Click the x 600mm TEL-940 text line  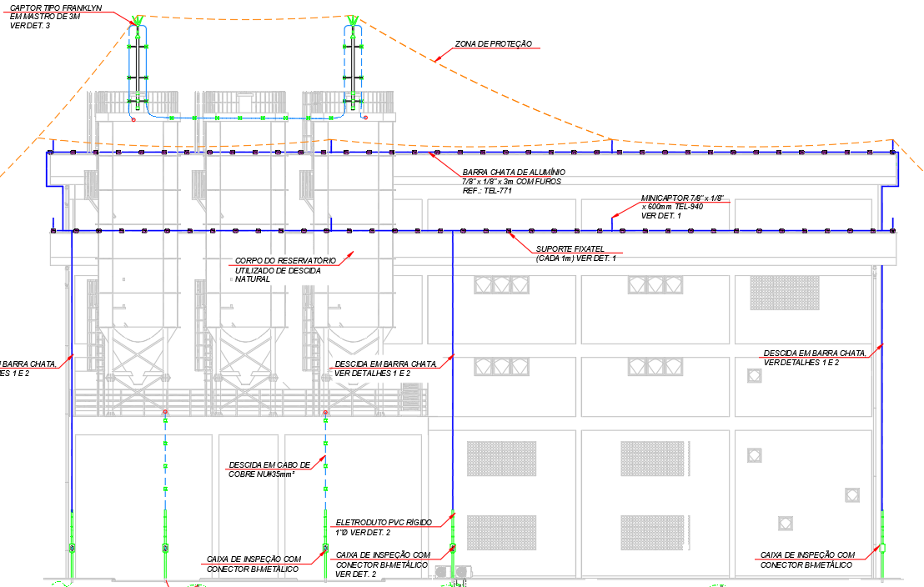(x=672, y=207)
